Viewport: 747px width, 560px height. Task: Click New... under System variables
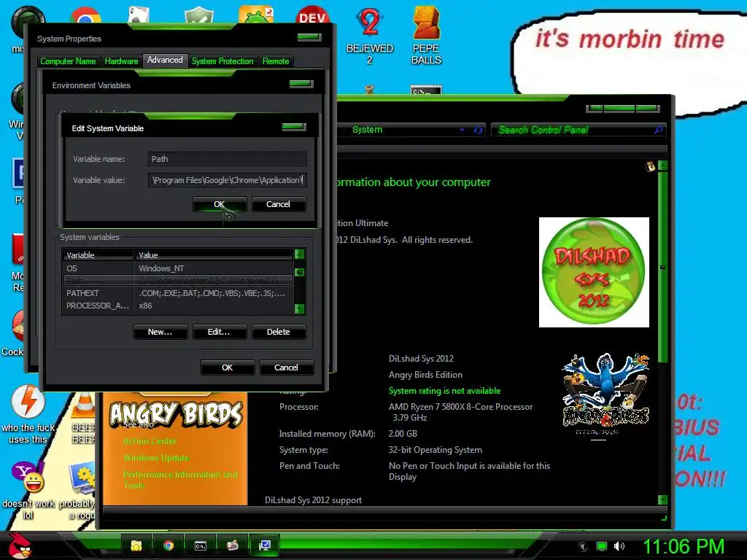160,332
